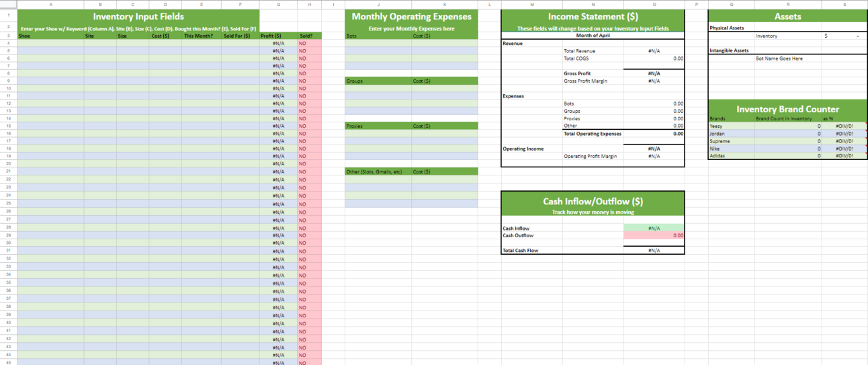Select column header O
Screen dimensions: 868x365
654,4
